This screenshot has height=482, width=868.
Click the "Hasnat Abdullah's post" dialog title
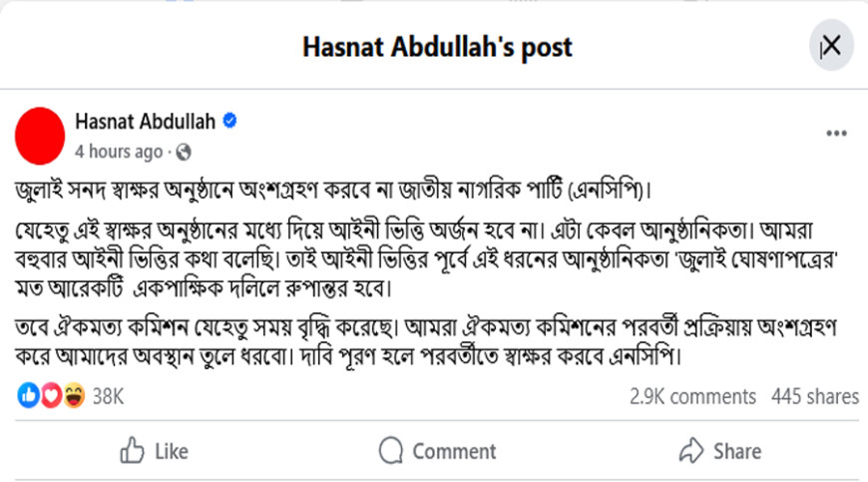[437, 47]
